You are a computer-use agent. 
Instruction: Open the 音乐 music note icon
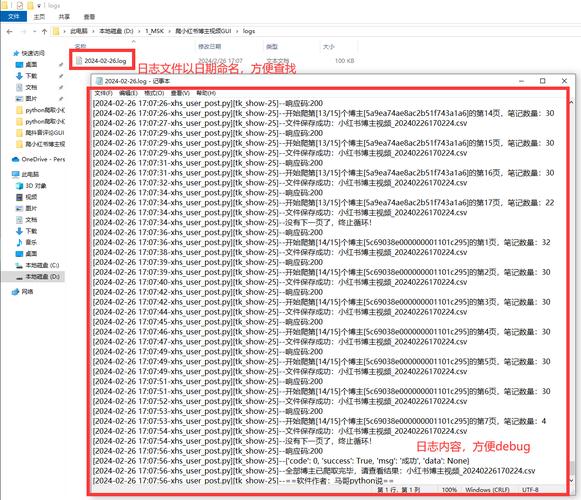20,242
